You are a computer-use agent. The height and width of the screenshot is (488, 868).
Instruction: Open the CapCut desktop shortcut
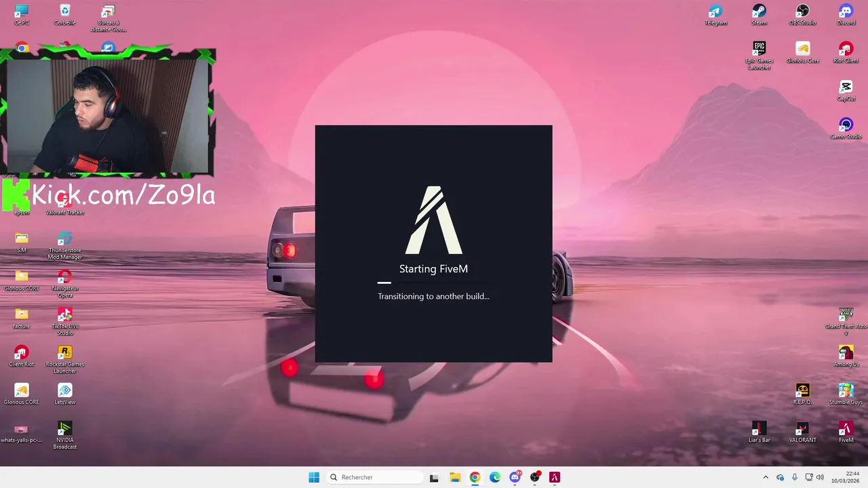click(846, 91)
